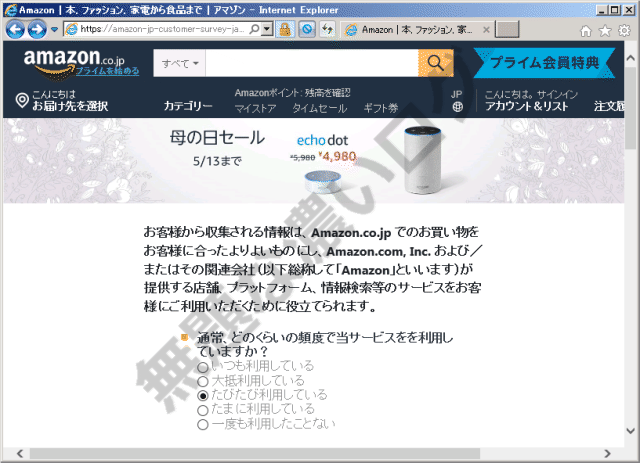The image size is (640, 463).
Task: Click the security padlock icon
Action: point(285,29)
